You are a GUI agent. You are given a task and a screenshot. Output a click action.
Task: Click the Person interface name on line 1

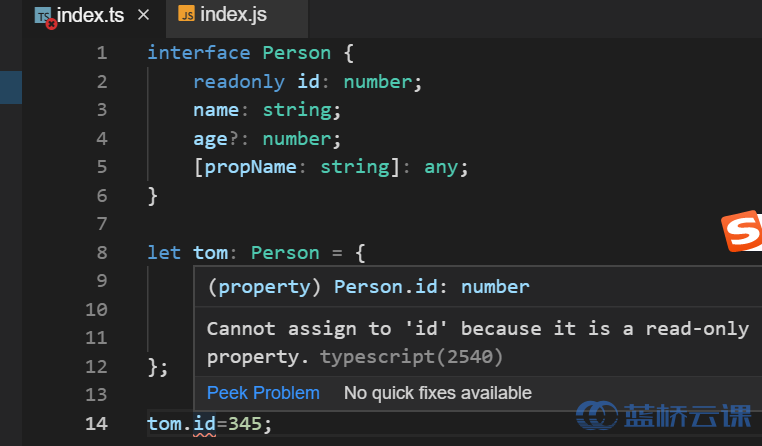[296, 53]
